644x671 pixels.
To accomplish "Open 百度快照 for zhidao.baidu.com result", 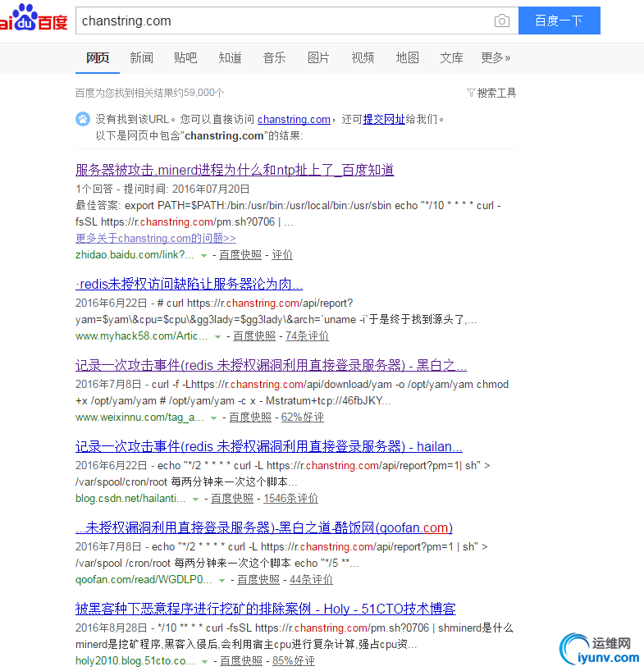I will click(x=240, y=255).
